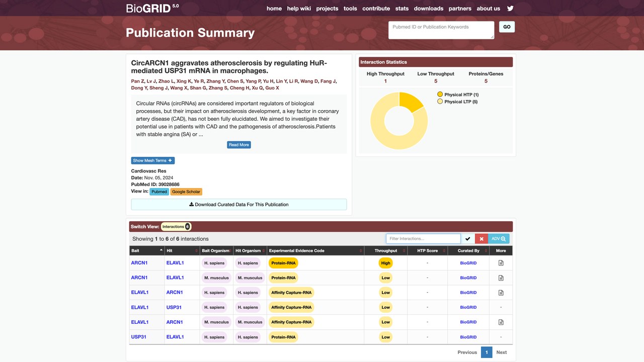The height and width of the screenshot is (362, 644).
Task: Apply filter with the checkmark button
Action: pos(468,239)
